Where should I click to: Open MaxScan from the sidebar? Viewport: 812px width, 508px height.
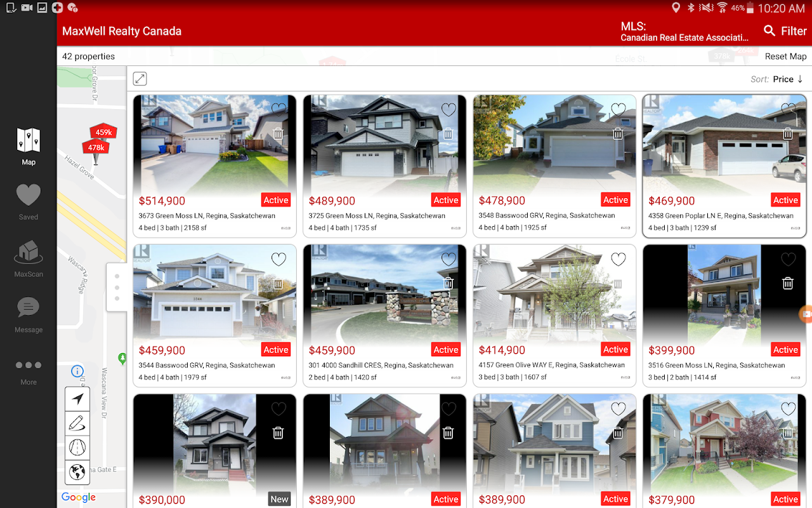(x=29, y=258)
